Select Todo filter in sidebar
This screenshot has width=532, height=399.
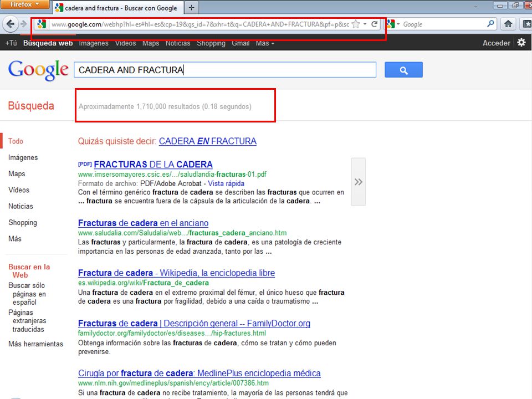pos(16,141)
